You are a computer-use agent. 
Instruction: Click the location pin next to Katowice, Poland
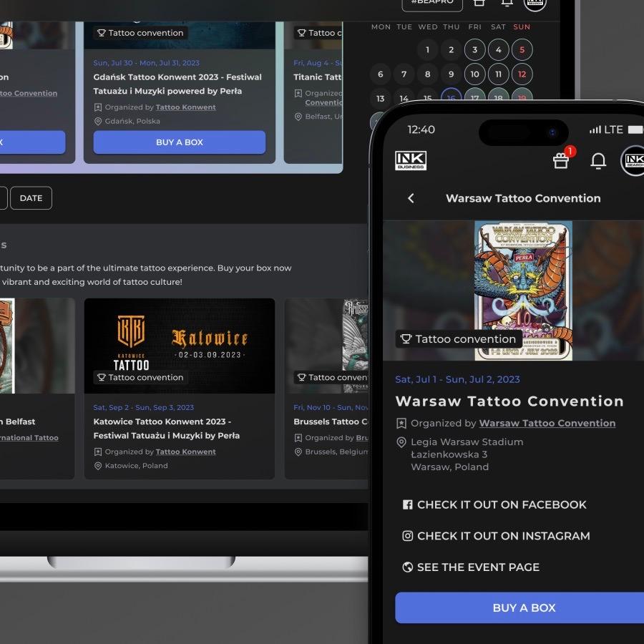pyautogui.click(x=98, y=466)
